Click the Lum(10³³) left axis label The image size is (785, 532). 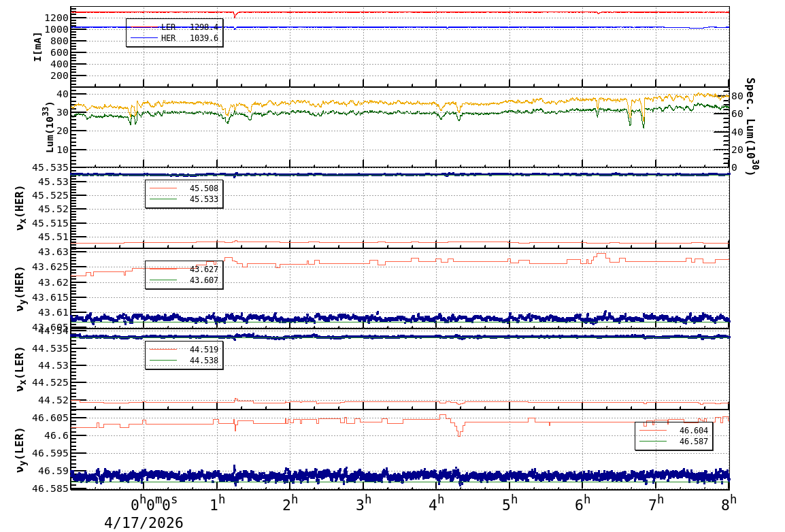point(50,127)
